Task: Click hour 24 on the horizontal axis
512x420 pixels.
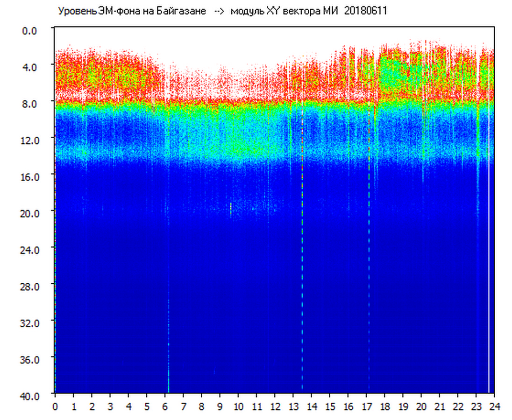Action: [x=494, y=406]
